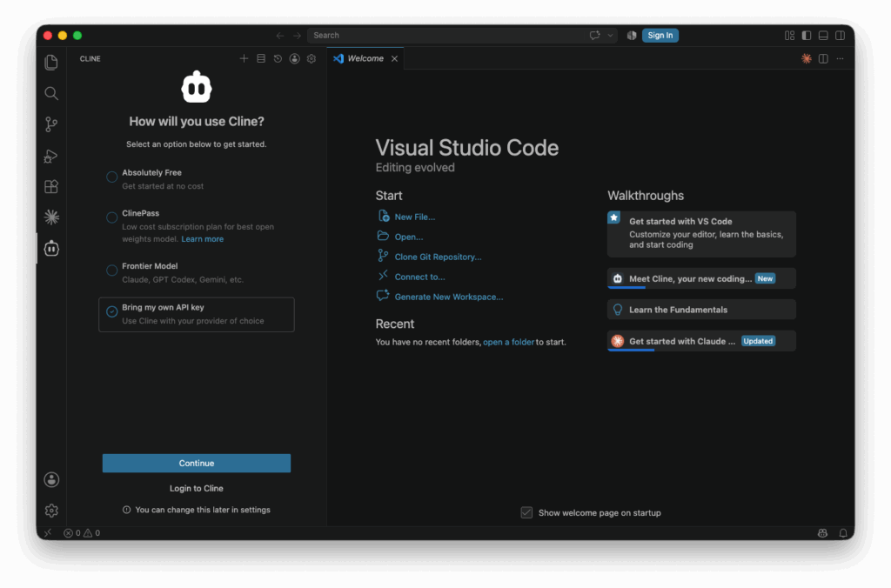Image resolution: width=891 pixels, height=588 pixels.
Task: Click the errors count in the status bar
Action: (x=72, y=533)
